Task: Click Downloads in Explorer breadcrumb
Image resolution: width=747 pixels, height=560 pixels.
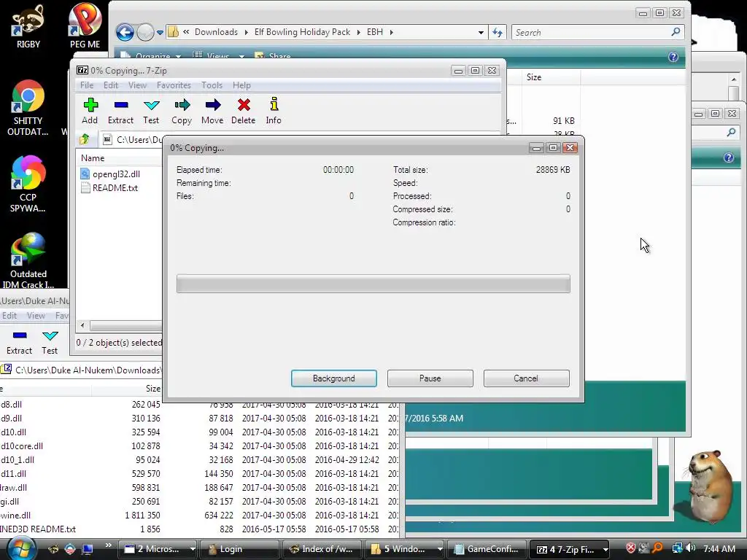Action: coord(216,32)
